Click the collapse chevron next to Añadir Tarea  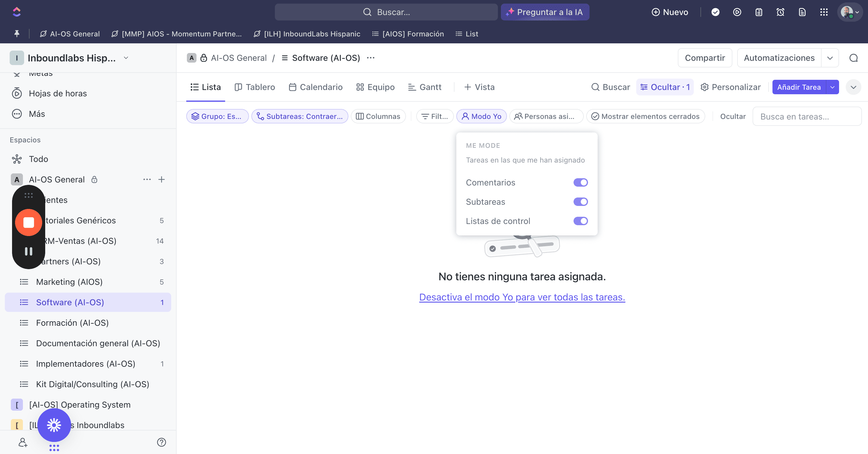[853, 87]
